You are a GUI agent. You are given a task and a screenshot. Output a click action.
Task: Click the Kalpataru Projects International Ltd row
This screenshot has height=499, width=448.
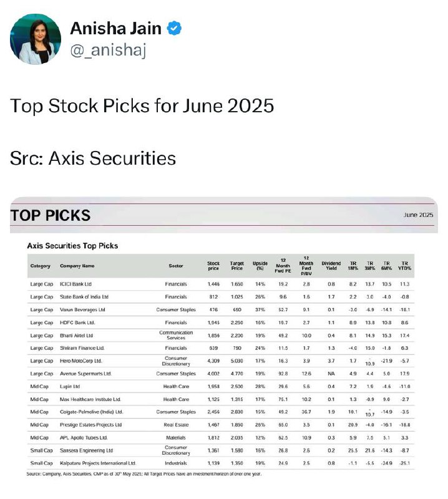click(x=221, y=463)
